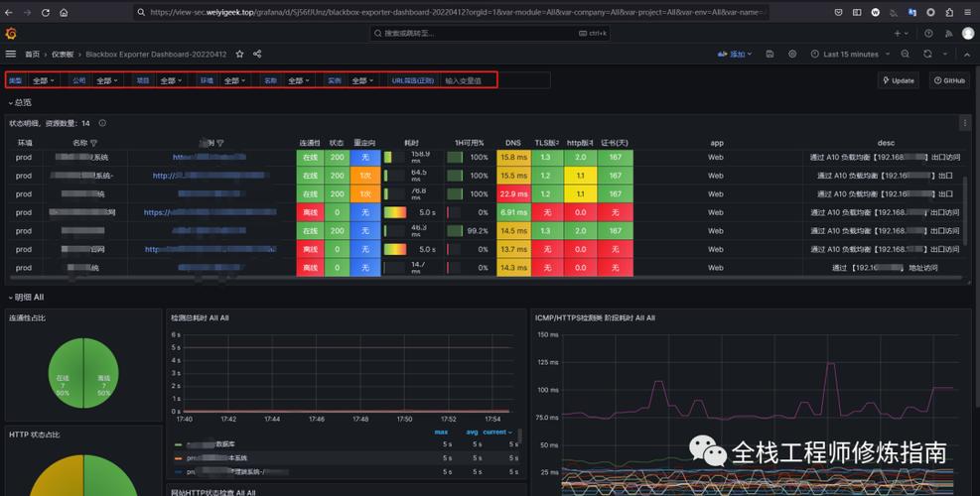The image size is (980, 496).
Task: Star the Blackbox Exporter dashboard
Action: [x=239, y=55]
